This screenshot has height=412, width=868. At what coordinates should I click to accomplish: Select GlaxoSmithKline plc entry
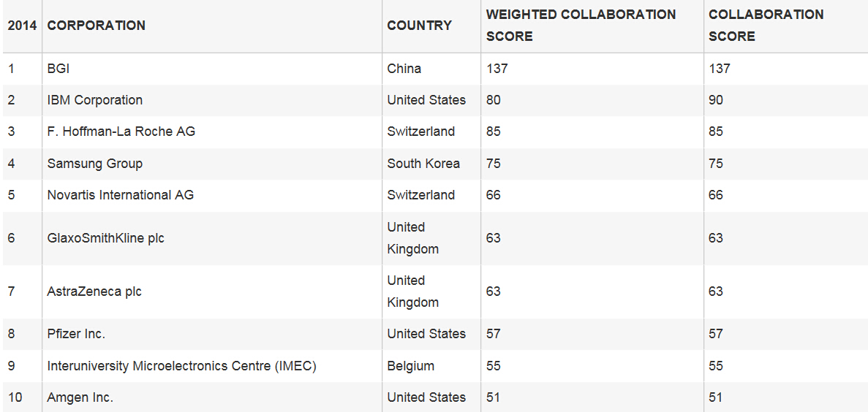click(x=106, y=238)
